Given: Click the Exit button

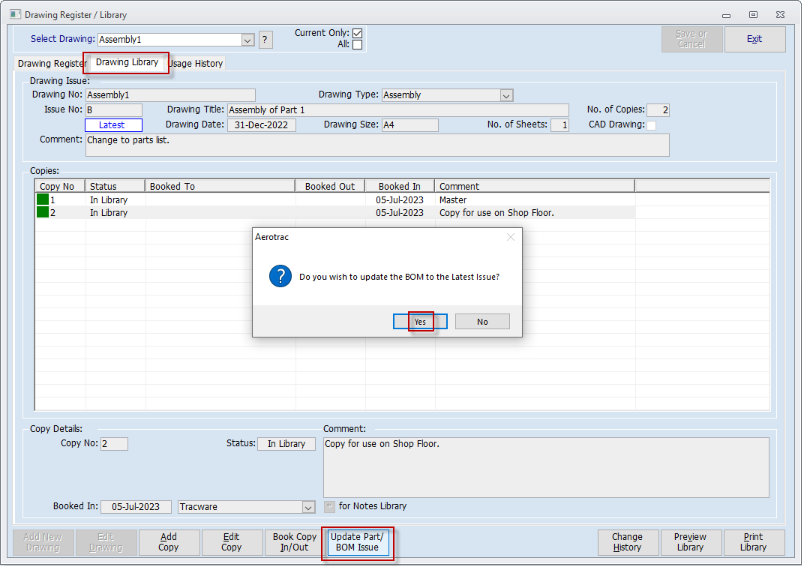Looking at the screenshot, I should (754, 39).
